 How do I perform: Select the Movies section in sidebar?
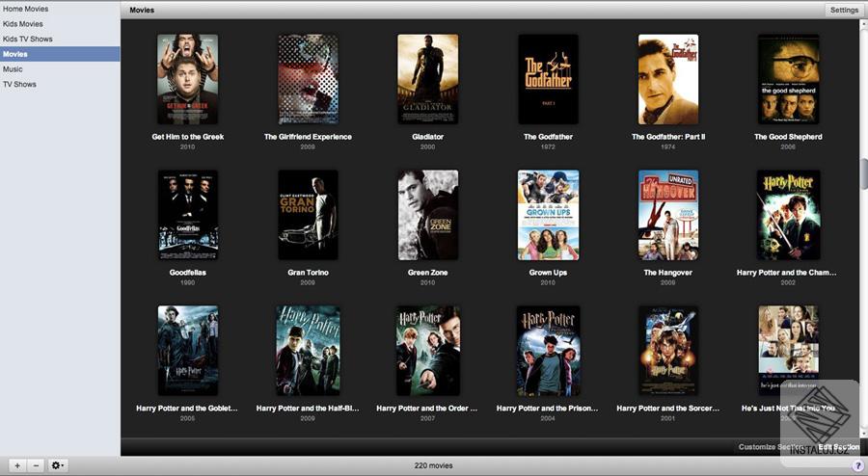tap(60, 54)
